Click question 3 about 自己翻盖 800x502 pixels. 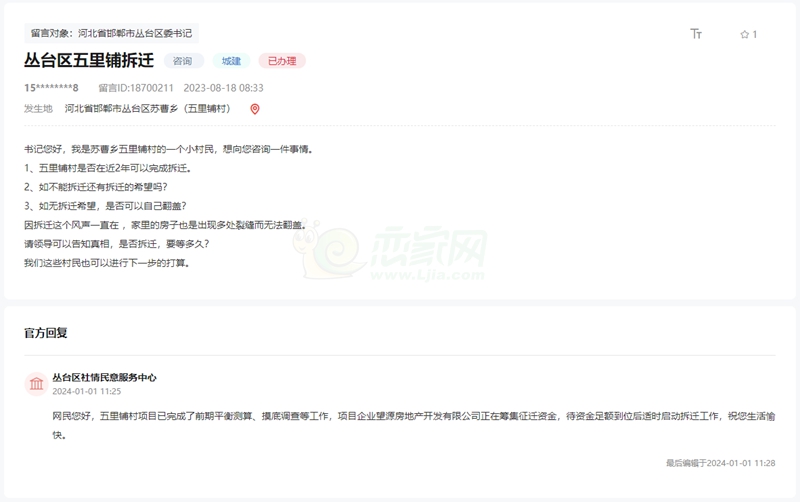(x=105, y=206)
